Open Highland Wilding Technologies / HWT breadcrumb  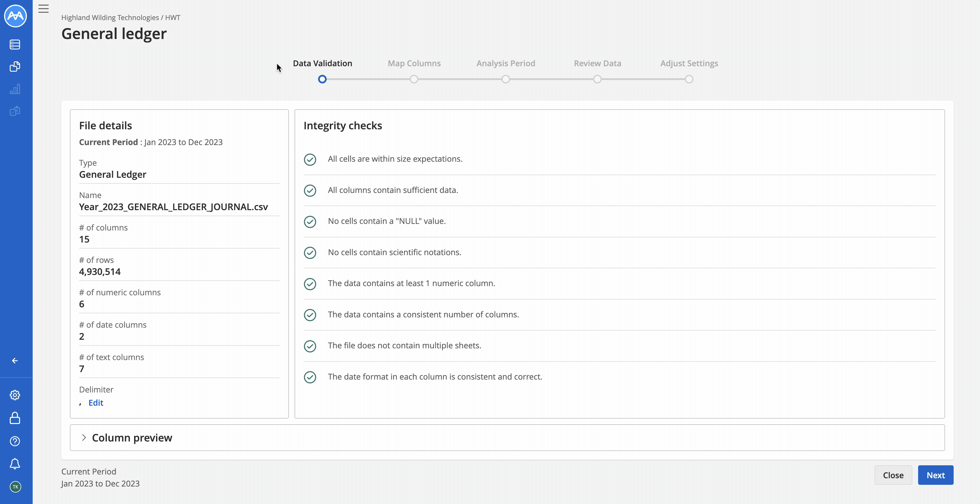coord(121,17)
